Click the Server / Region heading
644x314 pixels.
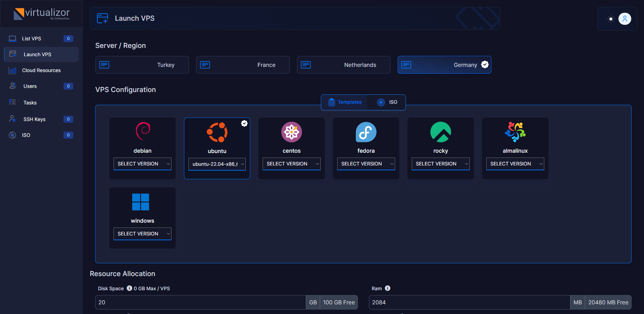tap(120, 45)
